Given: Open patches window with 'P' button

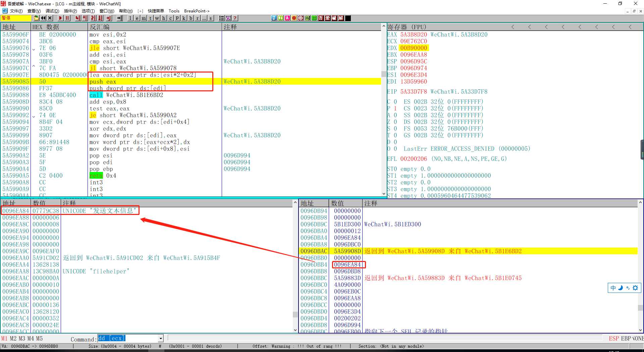Looking at the screenshot, I should click(177, 18).
